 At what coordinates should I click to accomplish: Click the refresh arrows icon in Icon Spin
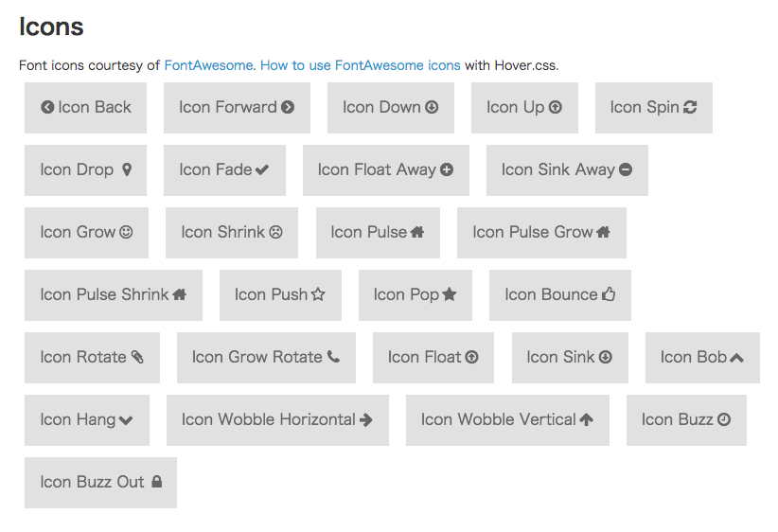coord(690,107)
